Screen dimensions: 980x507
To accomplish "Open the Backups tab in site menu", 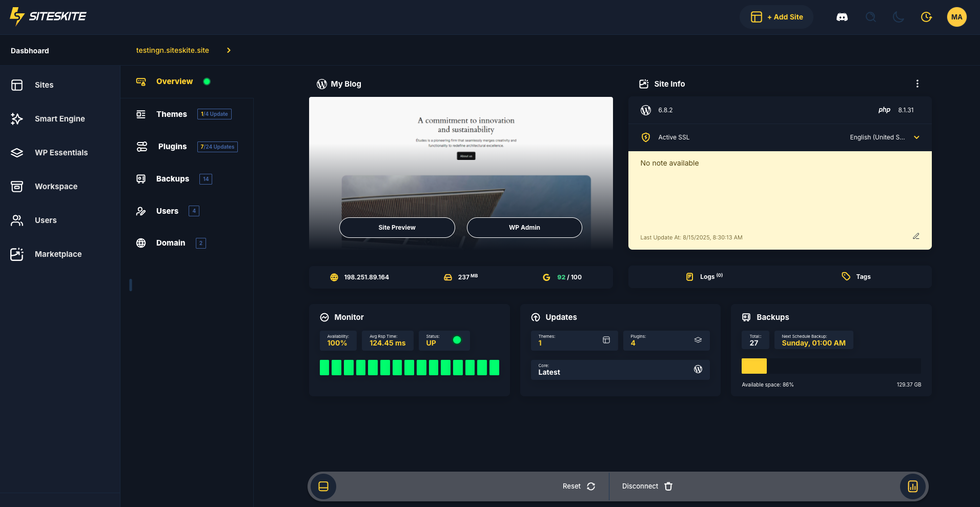I will (x=172, y=179).
